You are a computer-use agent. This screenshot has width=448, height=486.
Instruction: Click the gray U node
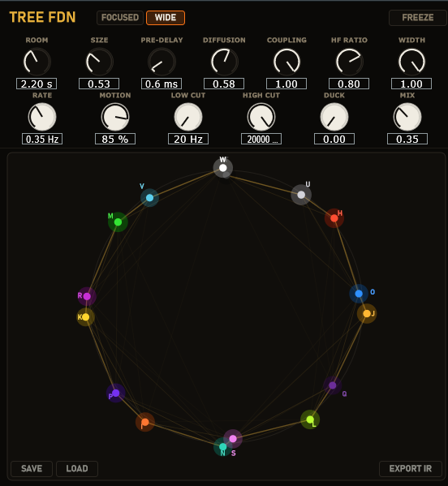pos(301,195)
